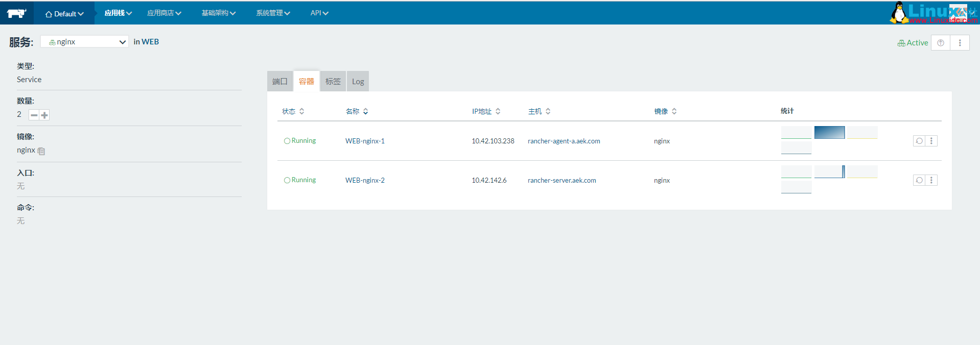This screenshot has width=980, height=345.
Task: Follow the WEB stack link
Action: (150, 42)
